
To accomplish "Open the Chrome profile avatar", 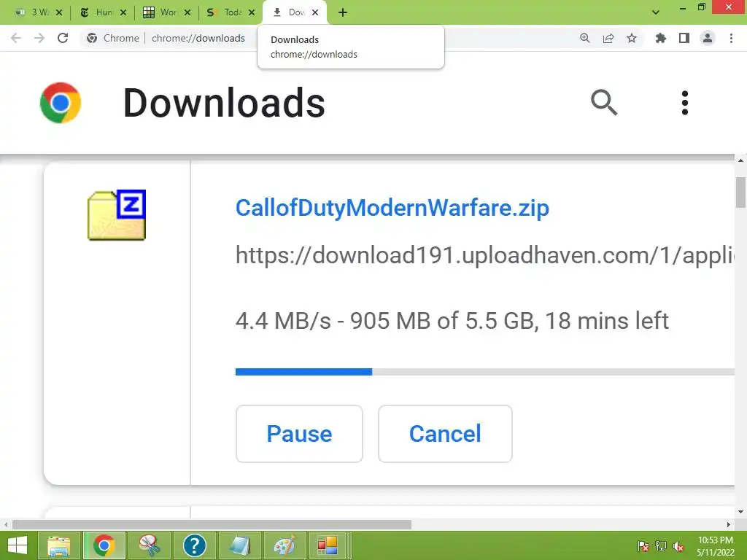I will tap(708, 38).
